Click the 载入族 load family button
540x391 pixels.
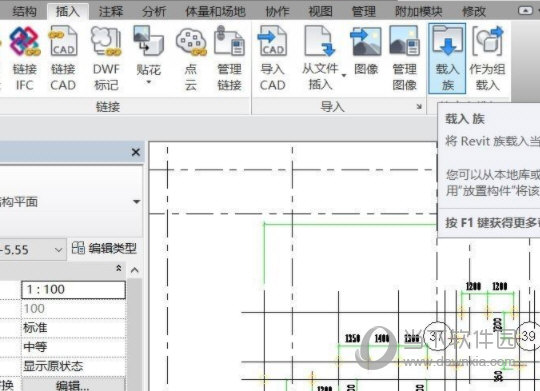click(x=447, y=59)
